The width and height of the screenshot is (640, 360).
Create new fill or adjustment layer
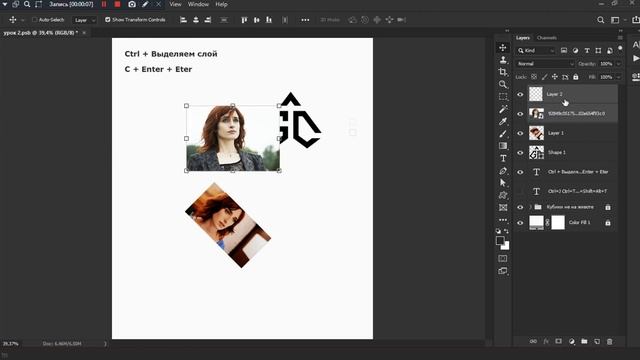coord(571,341)
